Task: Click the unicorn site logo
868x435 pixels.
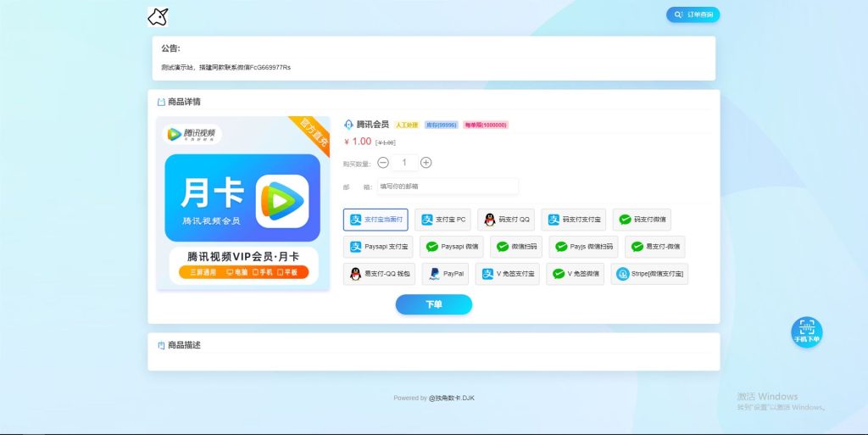Action: click(x=158, y=17)
